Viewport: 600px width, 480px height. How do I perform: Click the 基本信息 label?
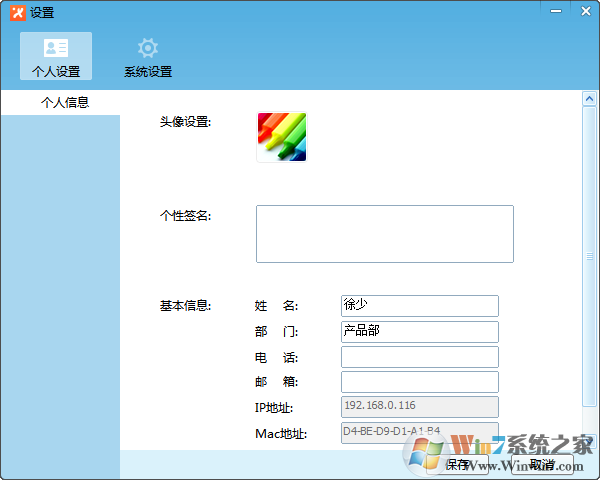coord(186,306)
